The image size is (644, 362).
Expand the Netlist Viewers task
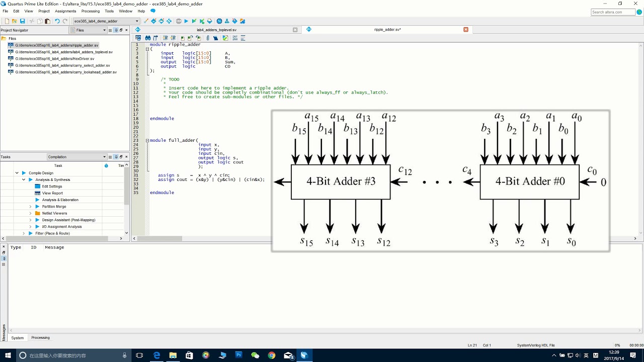click(x=30, y=213)
